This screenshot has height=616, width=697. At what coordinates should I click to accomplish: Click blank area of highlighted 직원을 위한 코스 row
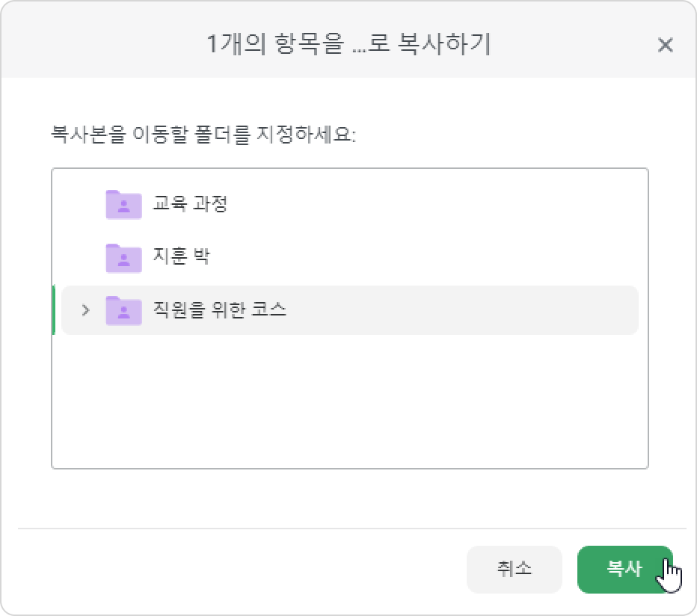(462, 310)
